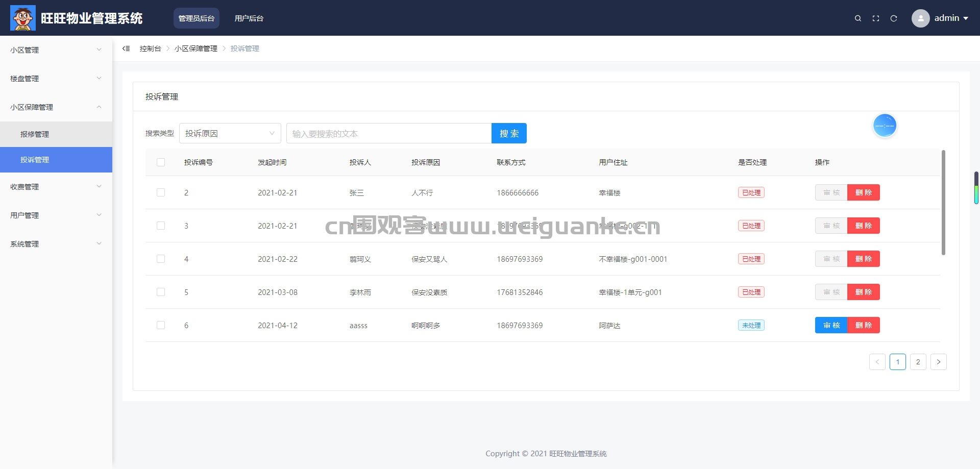Check the row for complaint number 6
Screen dimensions: 980x469
click(161, 325)
